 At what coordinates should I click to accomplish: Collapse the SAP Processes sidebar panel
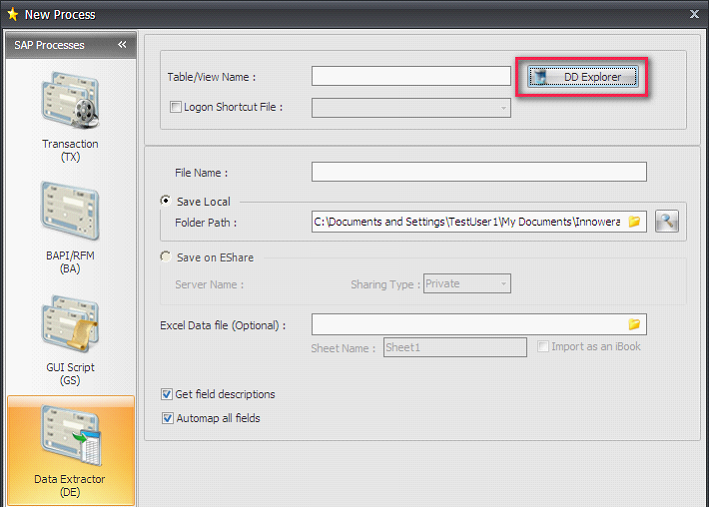point(122,45)
